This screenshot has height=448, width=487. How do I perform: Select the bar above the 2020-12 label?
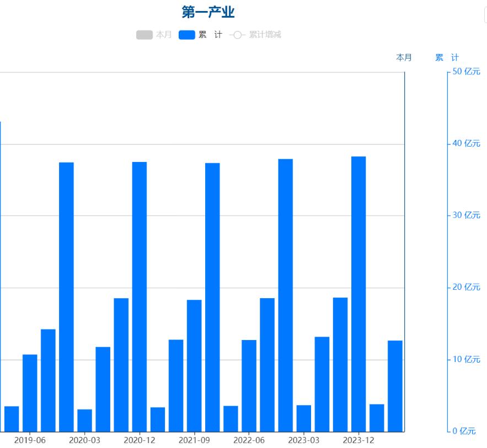(140, 296)
